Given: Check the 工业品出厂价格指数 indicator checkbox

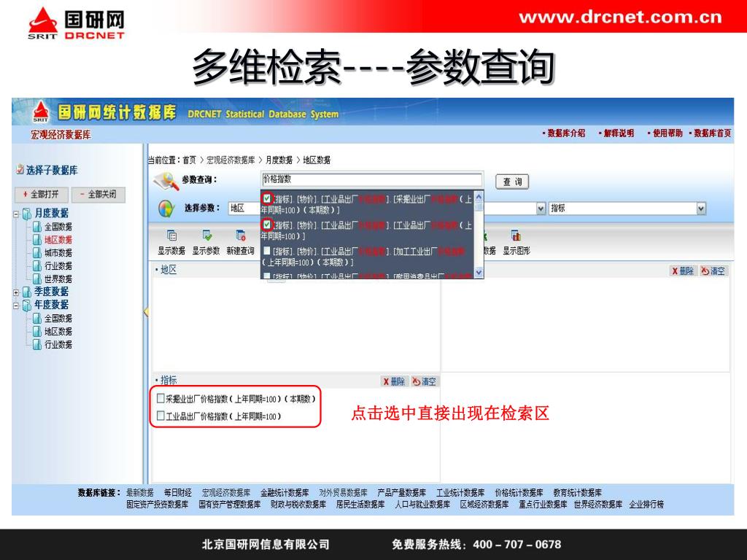Looking at the screenshot, I should [x=160, y=415].
